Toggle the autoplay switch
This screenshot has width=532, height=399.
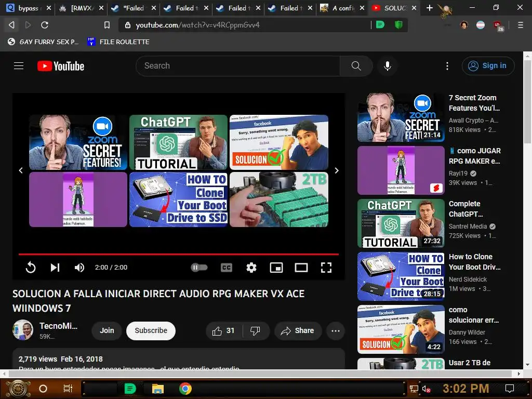pyautogui.click(x=199, y=268)
